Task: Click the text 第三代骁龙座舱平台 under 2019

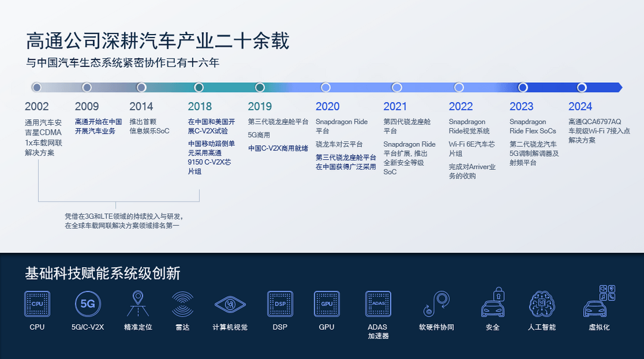Action: click(x=278, y=122)
